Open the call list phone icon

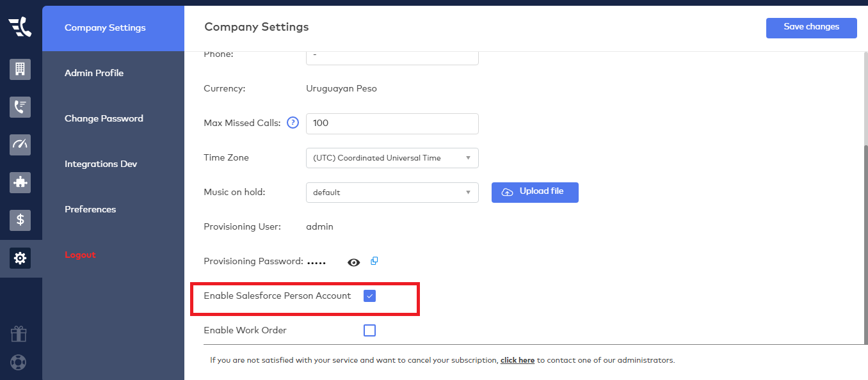(20, 107)
